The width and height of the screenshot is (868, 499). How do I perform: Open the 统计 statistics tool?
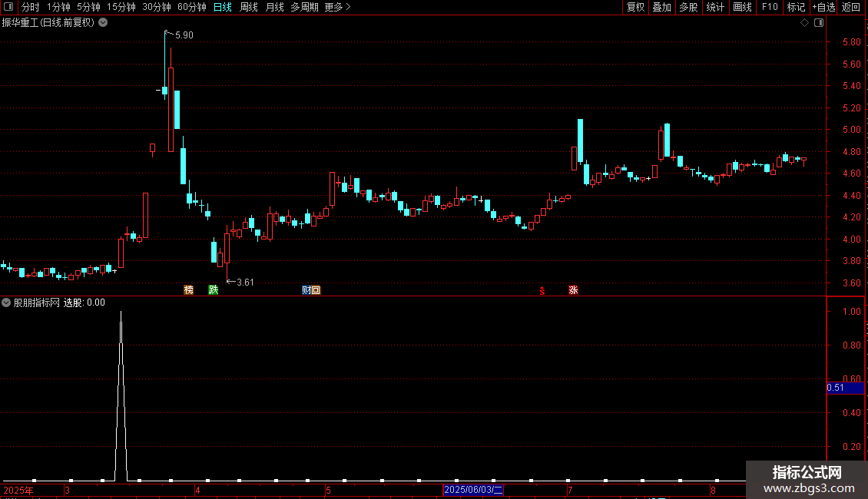(715, 7)
